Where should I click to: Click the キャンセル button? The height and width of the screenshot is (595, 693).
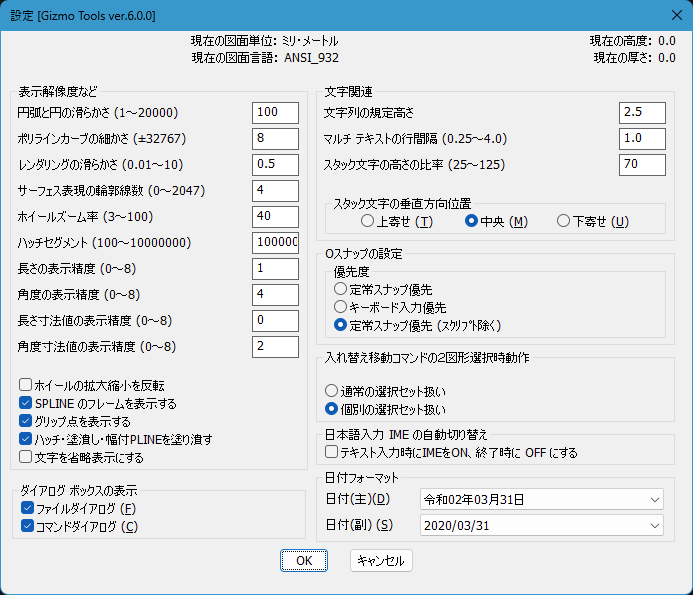381,561
